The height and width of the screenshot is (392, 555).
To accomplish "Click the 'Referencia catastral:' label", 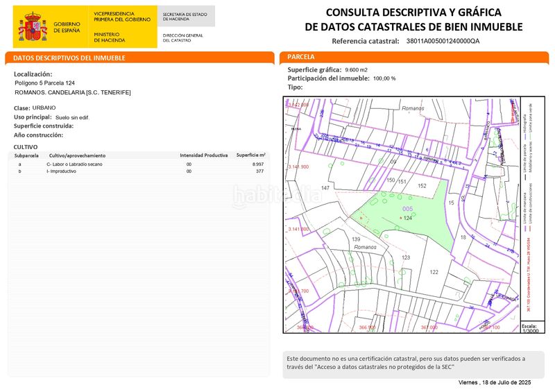I will 366,42.
